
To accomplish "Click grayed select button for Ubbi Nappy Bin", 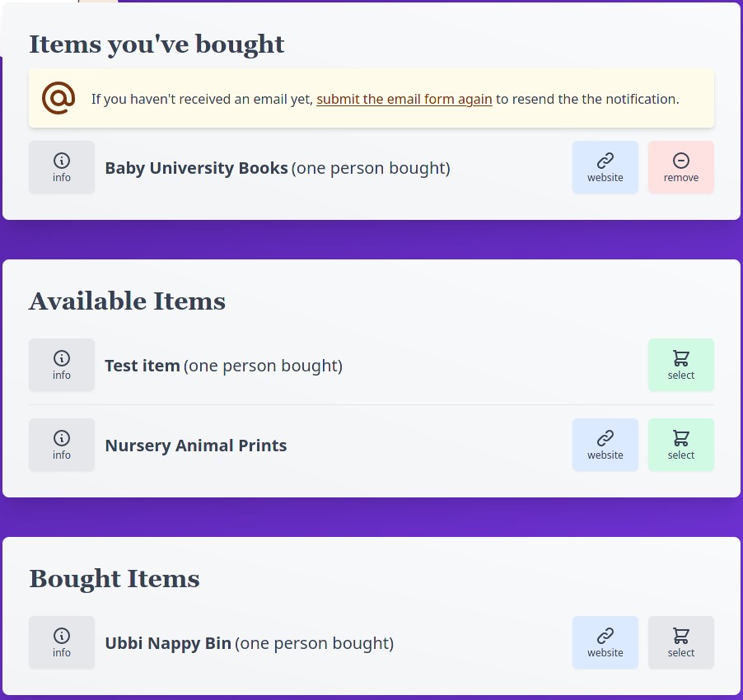I will 681,642.
